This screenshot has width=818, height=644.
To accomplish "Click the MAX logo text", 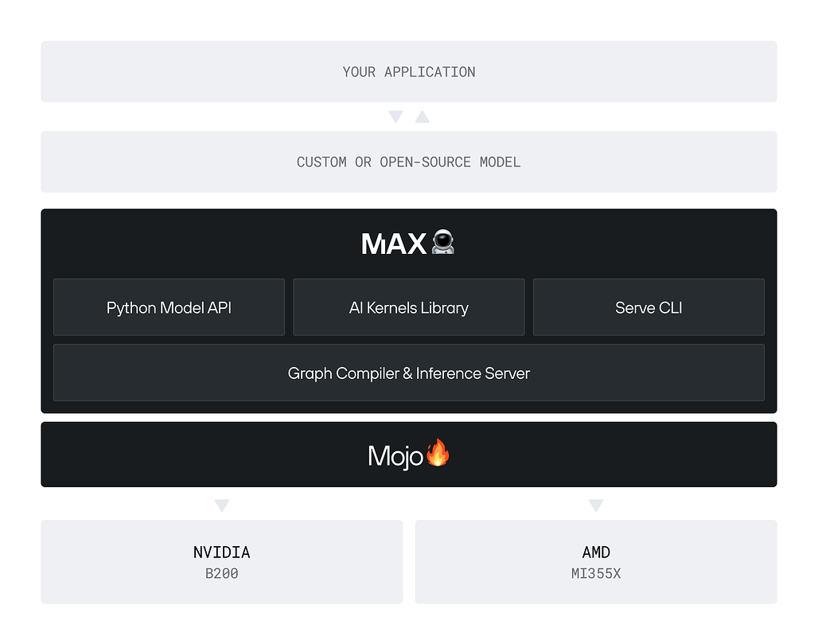I will [394, 244].
